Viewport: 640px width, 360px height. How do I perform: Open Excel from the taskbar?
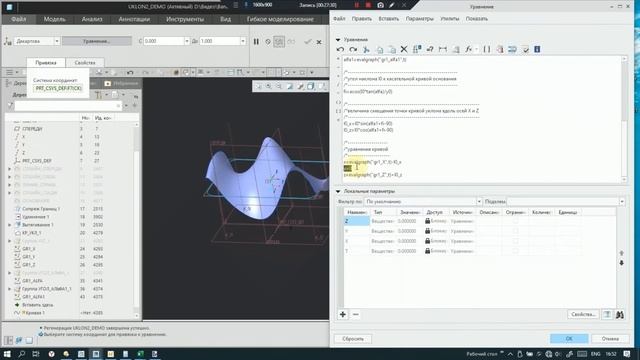(140, 354)
